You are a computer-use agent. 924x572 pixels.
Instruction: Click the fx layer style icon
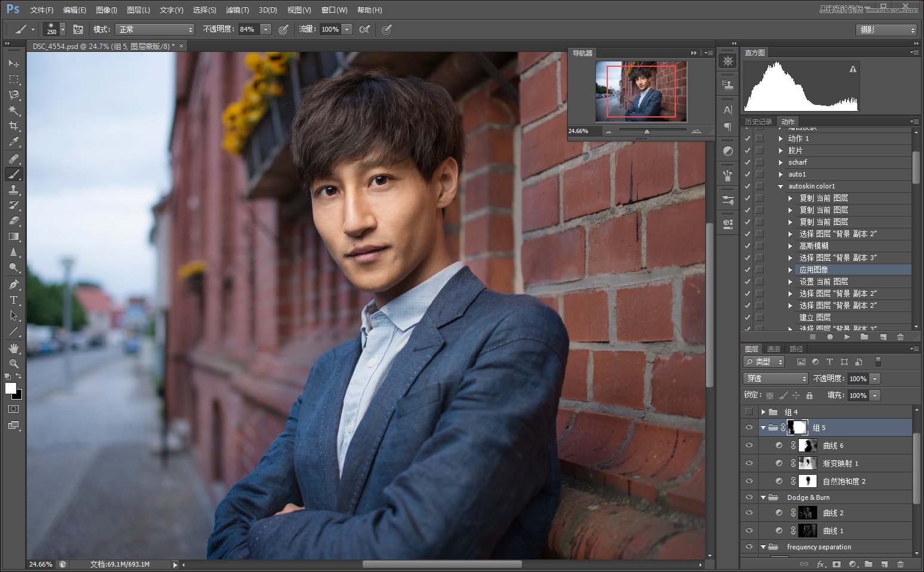[821, 564]
